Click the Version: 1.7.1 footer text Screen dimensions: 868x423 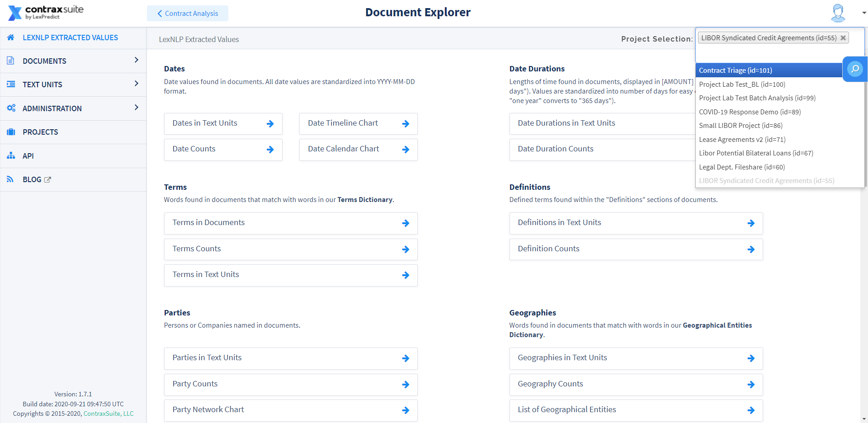73,394
